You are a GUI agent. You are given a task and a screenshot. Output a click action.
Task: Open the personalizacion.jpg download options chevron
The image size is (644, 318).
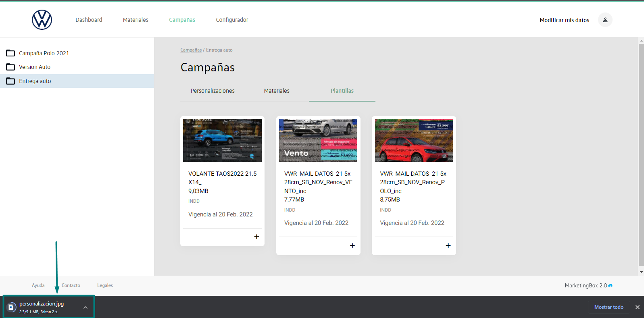85,308
